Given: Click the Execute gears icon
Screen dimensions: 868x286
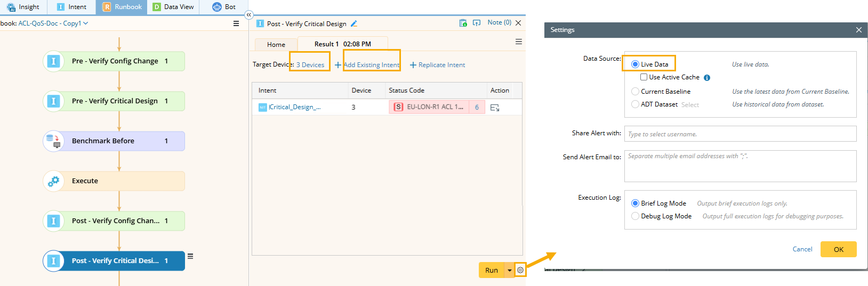Looking at the screenshot, I should tap(53, 181).
